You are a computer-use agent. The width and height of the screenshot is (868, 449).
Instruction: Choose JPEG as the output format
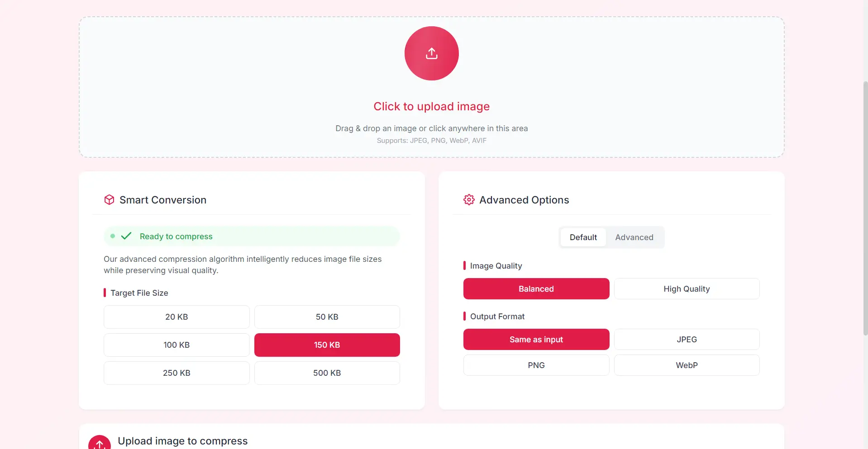[686, 339]
